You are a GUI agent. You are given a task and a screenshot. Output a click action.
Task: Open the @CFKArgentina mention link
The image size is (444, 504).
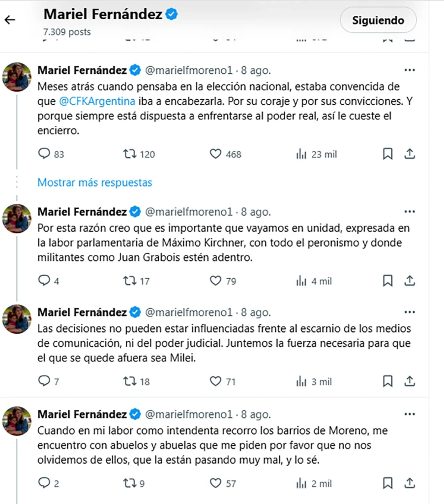click(x=97, y=102)
